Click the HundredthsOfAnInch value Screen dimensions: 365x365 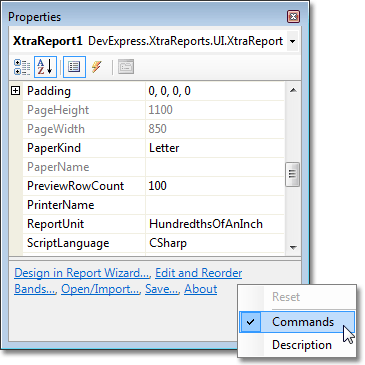click(206, 224)
